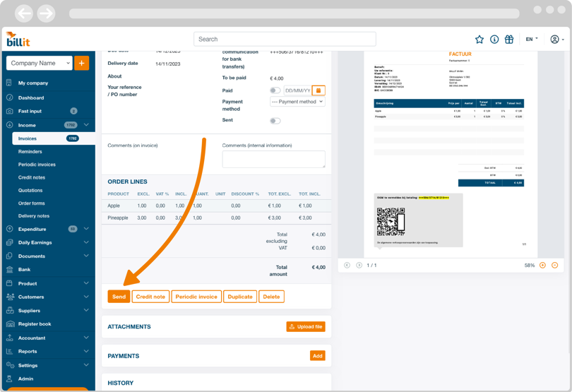Go to next page in preview
This screenshot has height=392, width=572.
click(359, 266)
